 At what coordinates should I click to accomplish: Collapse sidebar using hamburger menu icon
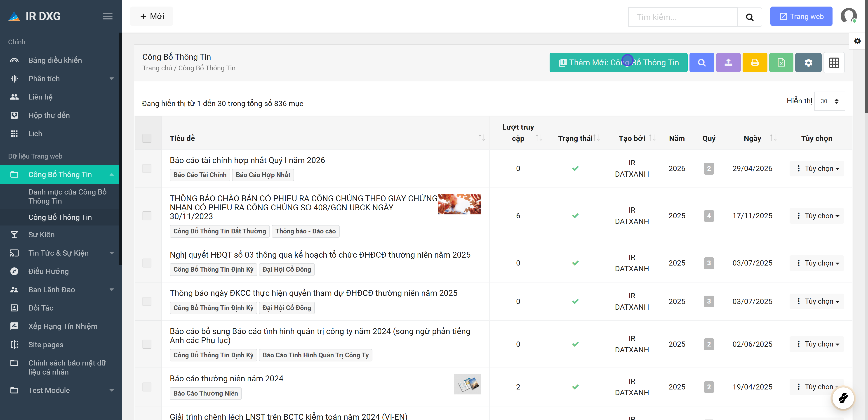tap(108, 16)
